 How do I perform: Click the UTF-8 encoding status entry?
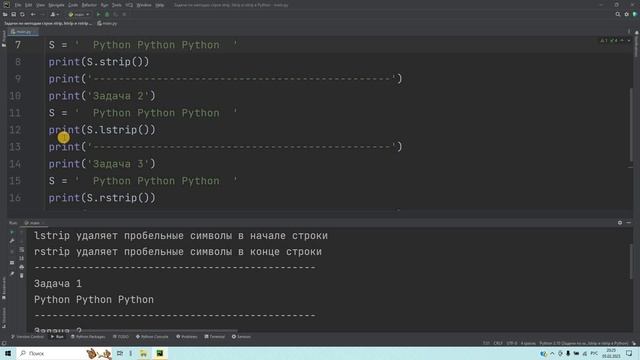(512, 343)
